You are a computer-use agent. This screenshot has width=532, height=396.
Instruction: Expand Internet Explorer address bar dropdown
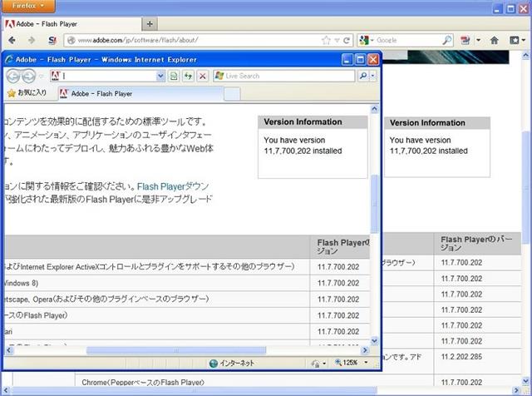pyautogui.click(x=160, y=76)
